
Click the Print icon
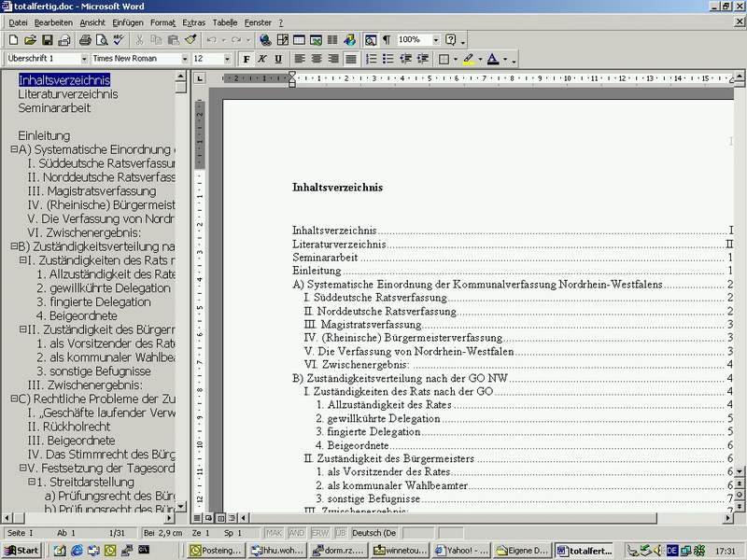click(85, 40)
